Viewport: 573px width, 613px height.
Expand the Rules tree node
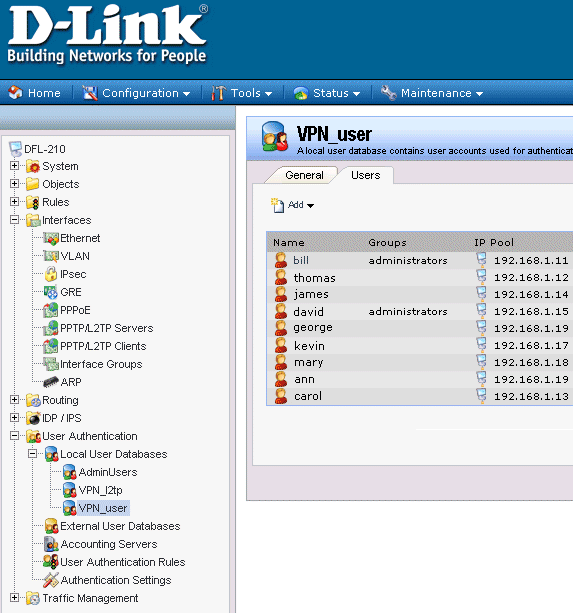click(14, 202)
